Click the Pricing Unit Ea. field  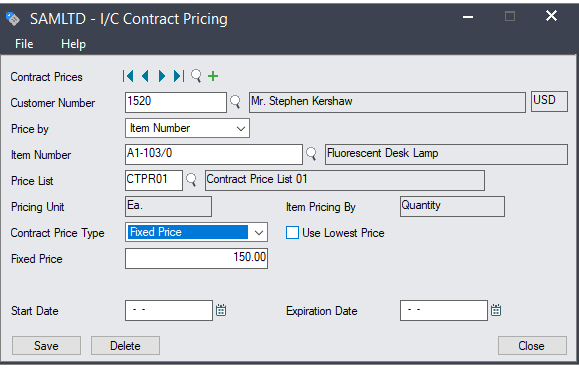(x=168, y=206)
